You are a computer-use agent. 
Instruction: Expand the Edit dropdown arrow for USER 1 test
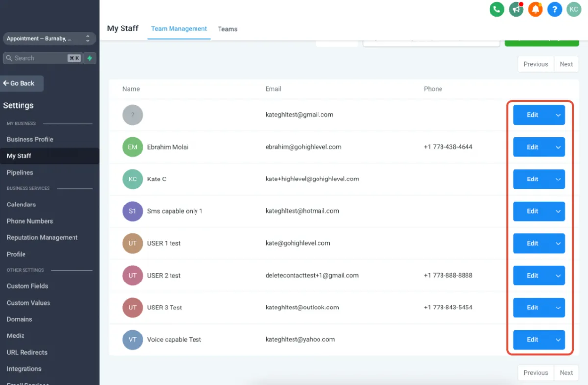point(558,243)
